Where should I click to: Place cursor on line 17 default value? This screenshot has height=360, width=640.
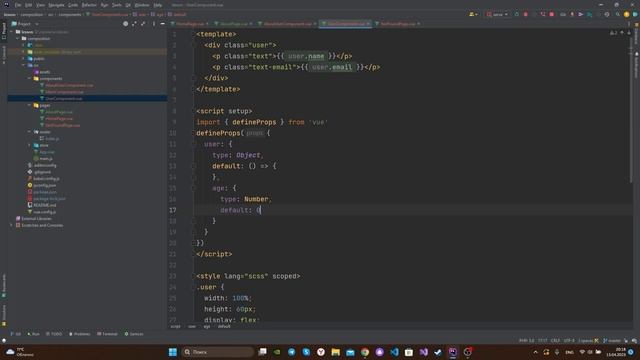[x=259, y=210]
